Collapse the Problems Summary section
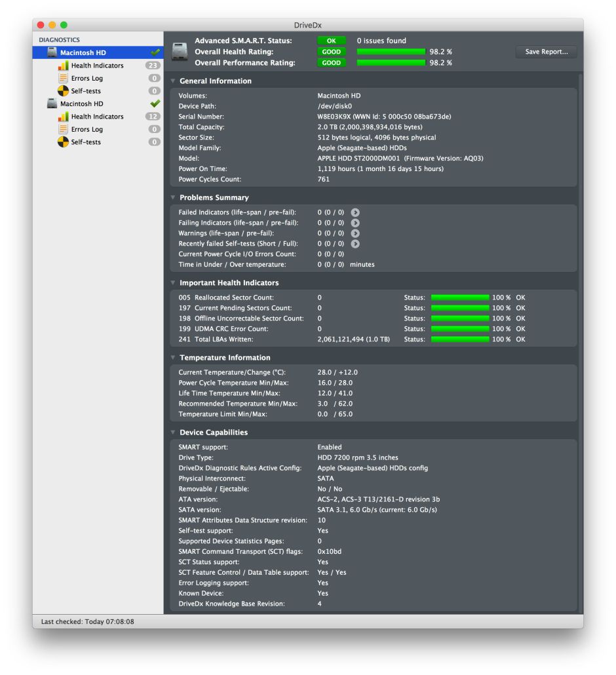 (173, 197)
